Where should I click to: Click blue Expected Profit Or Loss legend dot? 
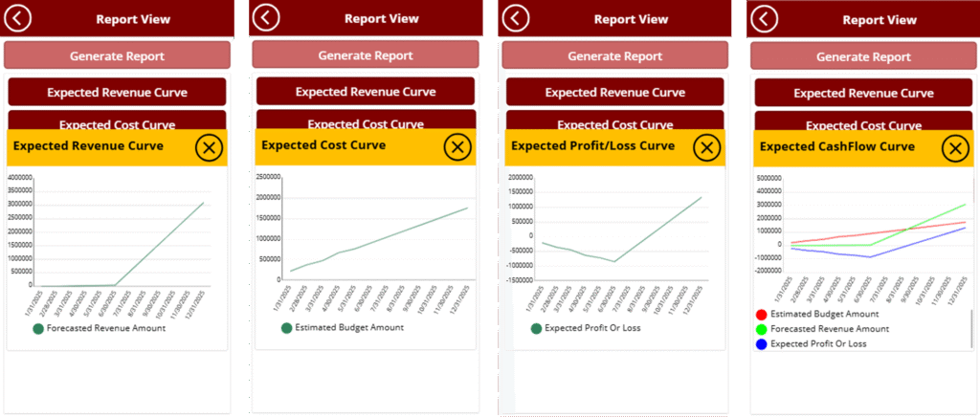coord(761,344)
